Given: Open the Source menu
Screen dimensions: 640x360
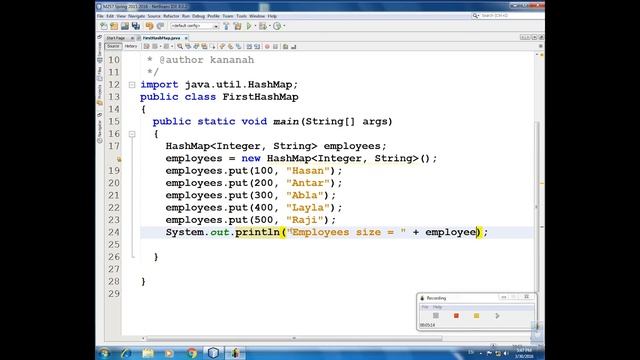Looking at the screenshot, I should [x=154, y=16].
